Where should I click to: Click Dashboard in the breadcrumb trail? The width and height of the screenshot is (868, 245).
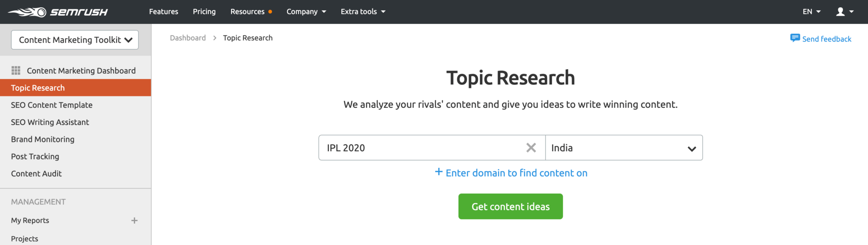188,37
